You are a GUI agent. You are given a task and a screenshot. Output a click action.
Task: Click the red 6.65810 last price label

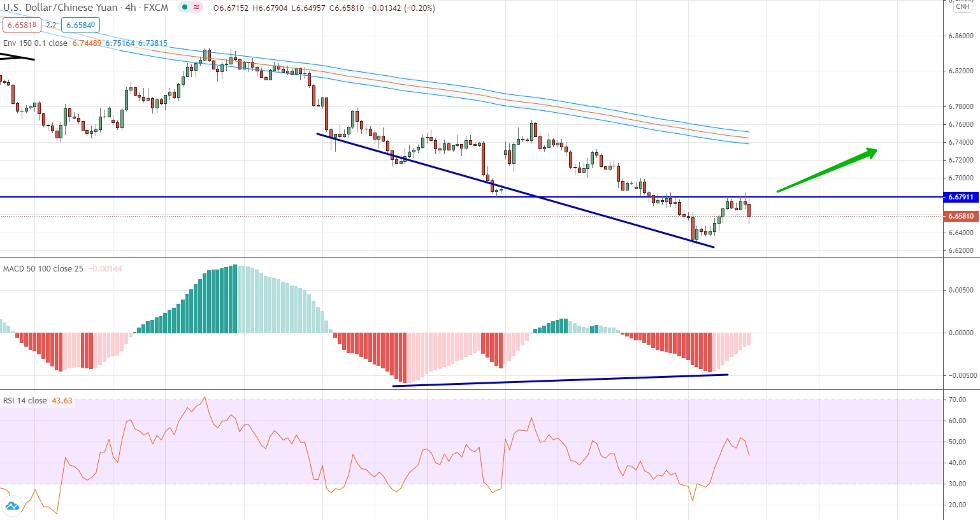point(960,216)
